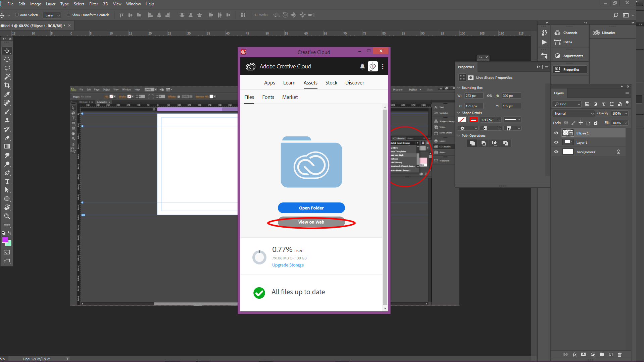Enable Auto-Select checkbox
This screenshot has height=362, width=644.
pos(17,15)
